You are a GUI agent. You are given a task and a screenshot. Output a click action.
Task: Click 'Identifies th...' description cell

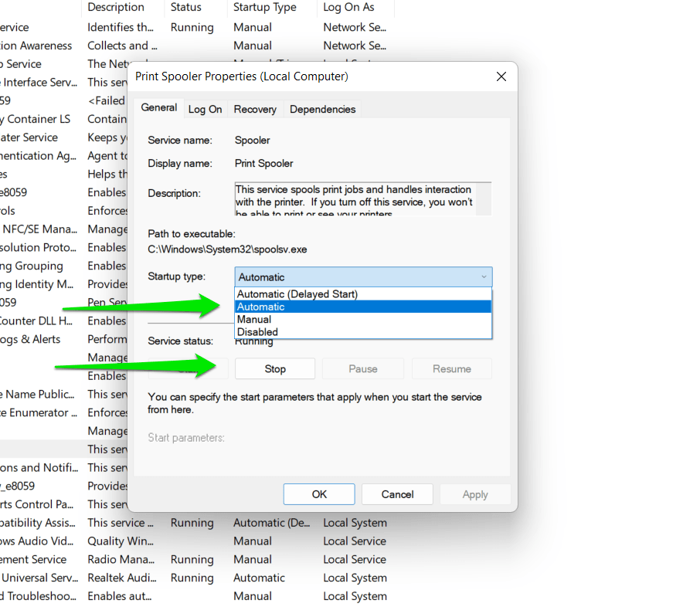click(121, 27)
